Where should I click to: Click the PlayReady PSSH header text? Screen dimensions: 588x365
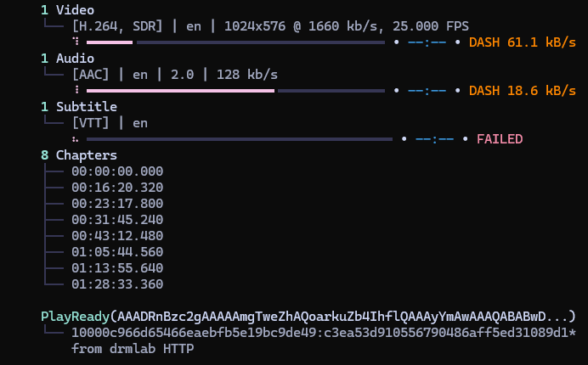tap(308, 317)
